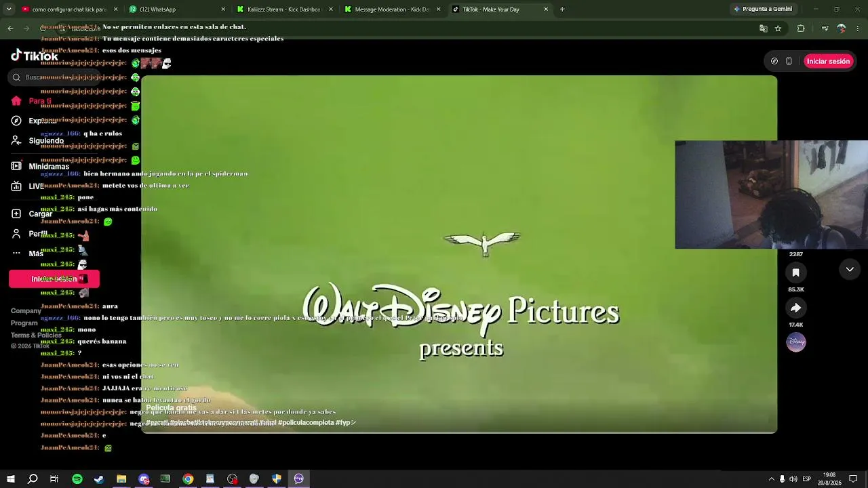Open the Terms & Policies footer link
The height and width of the screenshot is (488, 868).
[36, 335]
